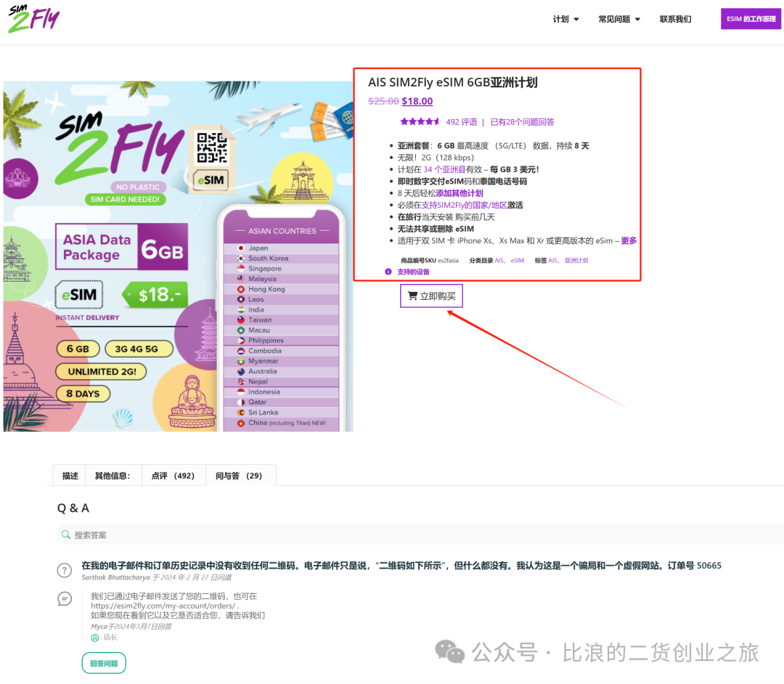The height and width of the screenshot is (684, 784).
Task: Expand the 计划 dropdown menu
Action: (x=565, y=20)
